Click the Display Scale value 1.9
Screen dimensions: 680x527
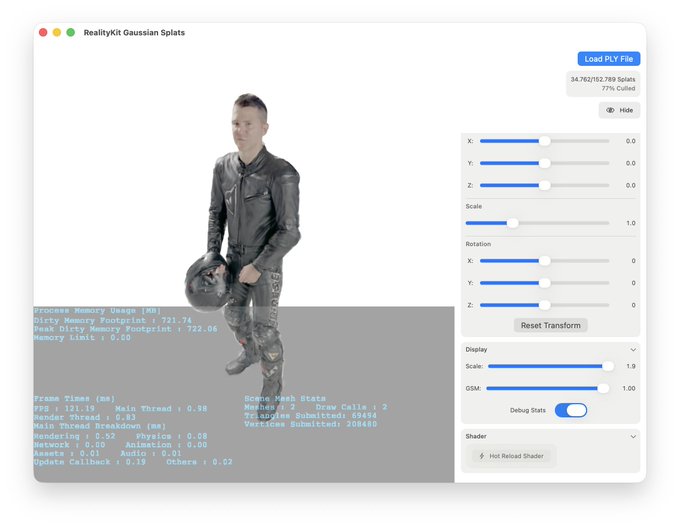coord(631,366)
